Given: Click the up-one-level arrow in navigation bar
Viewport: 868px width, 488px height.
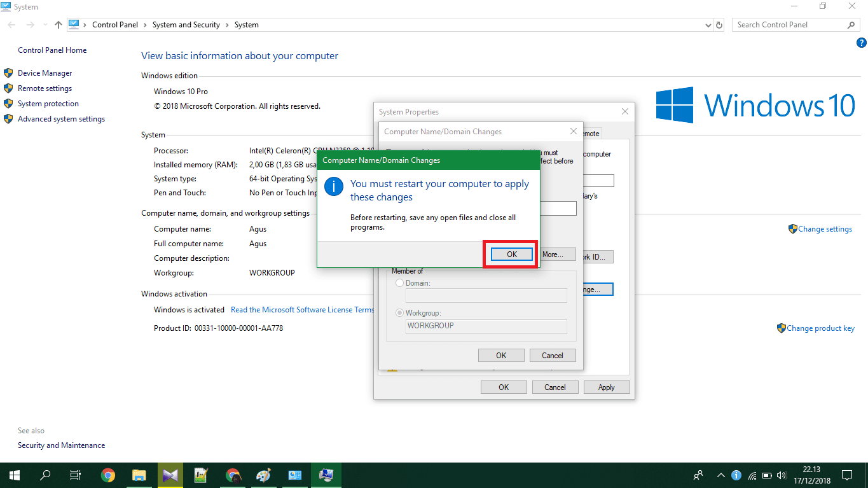Looking at the screenshot, I should [x=58, y=24].
